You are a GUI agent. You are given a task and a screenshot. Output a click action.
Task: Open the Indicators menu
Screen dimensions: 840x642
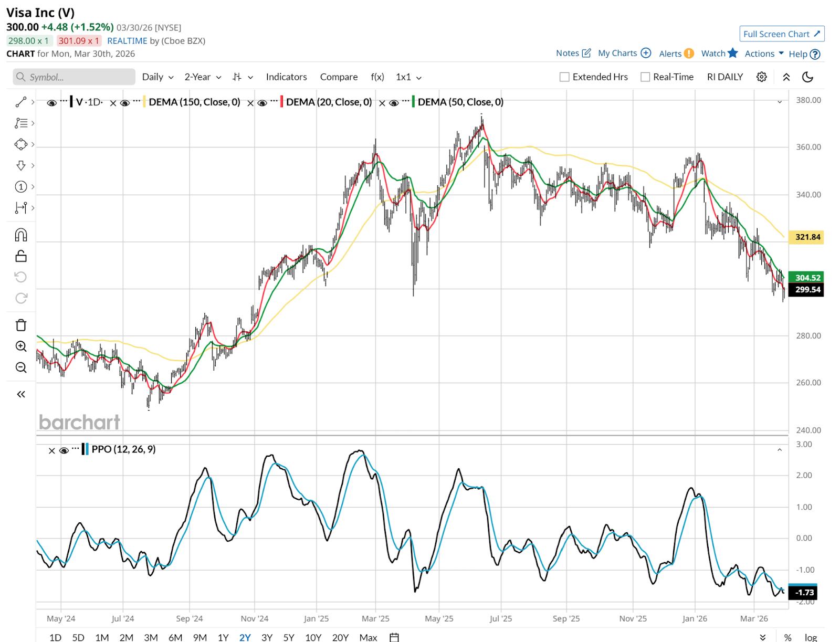point(286,77)
